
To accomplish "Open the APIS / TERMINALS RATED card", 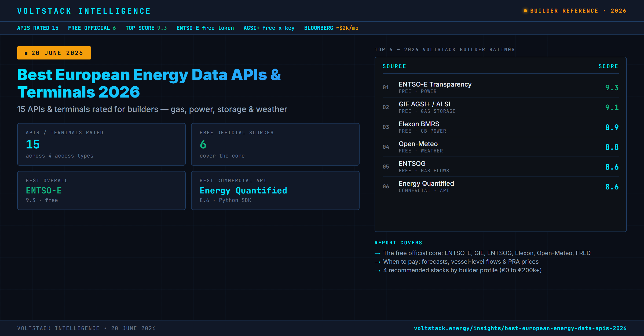I will [x=101, y=144].
